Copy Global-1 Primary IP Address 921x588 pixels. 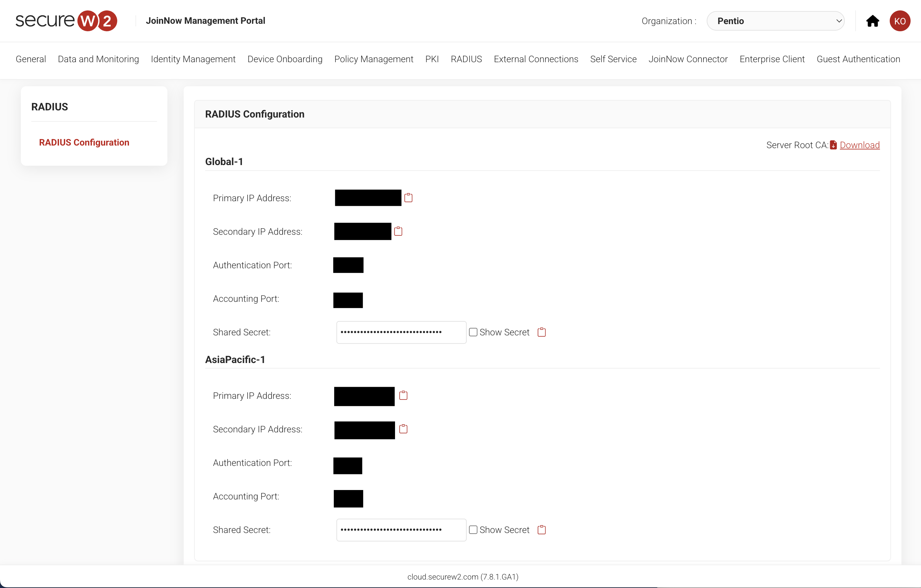408,198
